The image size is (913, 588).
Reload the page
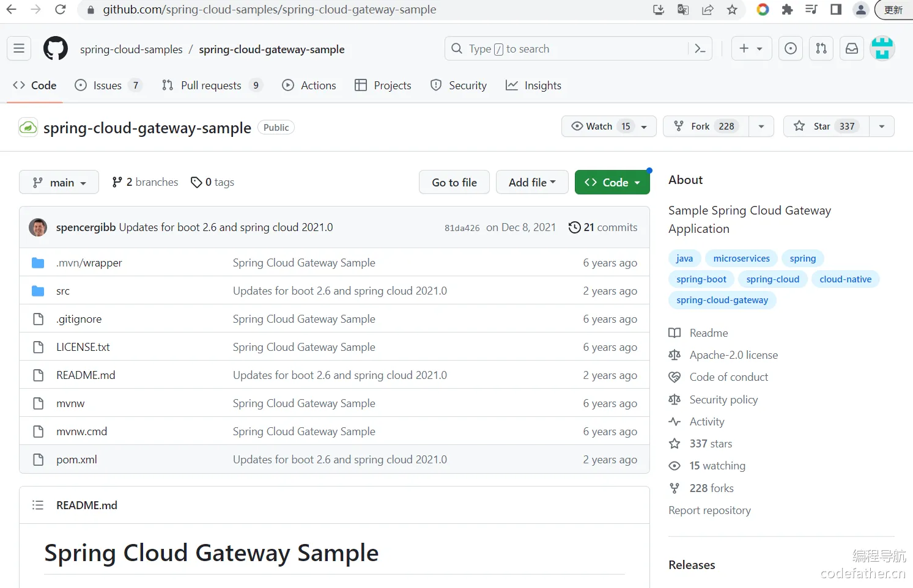click(60, 10)
